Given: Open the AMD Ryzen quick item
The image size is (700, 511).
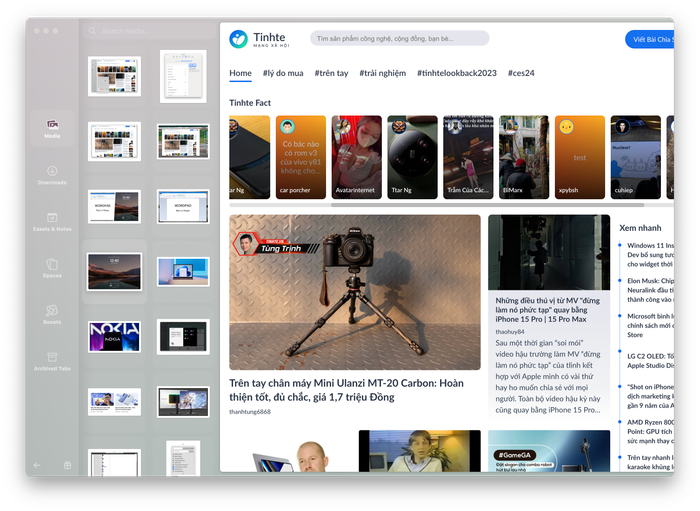Looking at the screenshot, I should pyautogui.click(x=650, y=432).
